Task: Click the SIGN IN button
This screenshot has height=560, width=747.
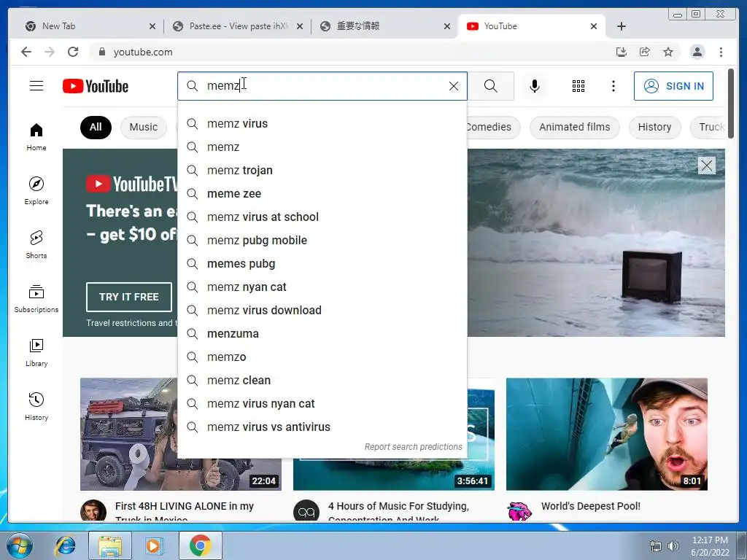Action: coord(673,86)
